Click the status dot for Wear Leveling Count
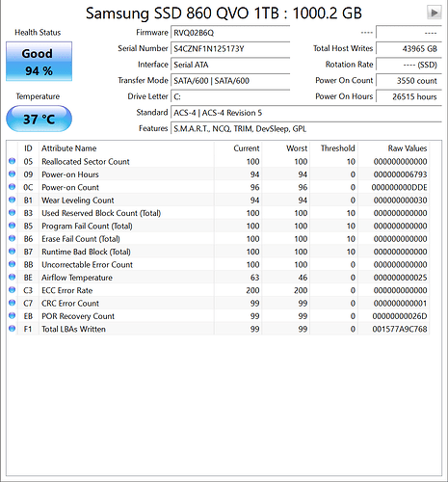The height and width of the screenshot is (482, 448). click(13, 200)
